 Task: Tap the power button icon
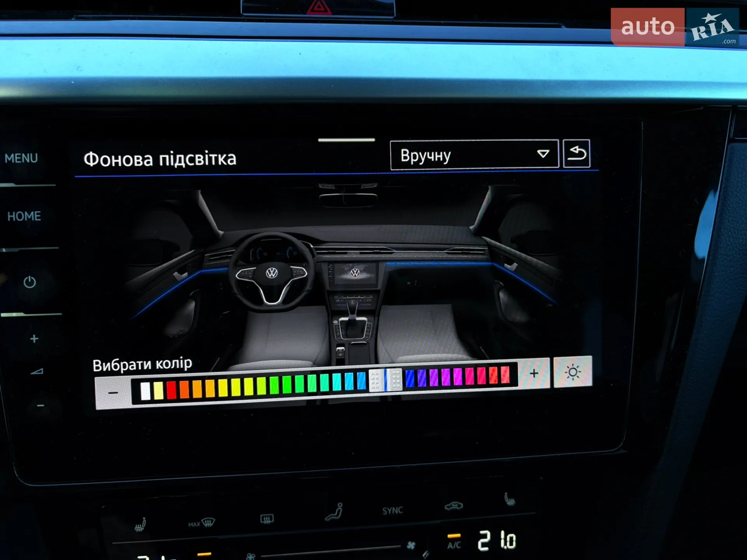[x=30, y=282]
